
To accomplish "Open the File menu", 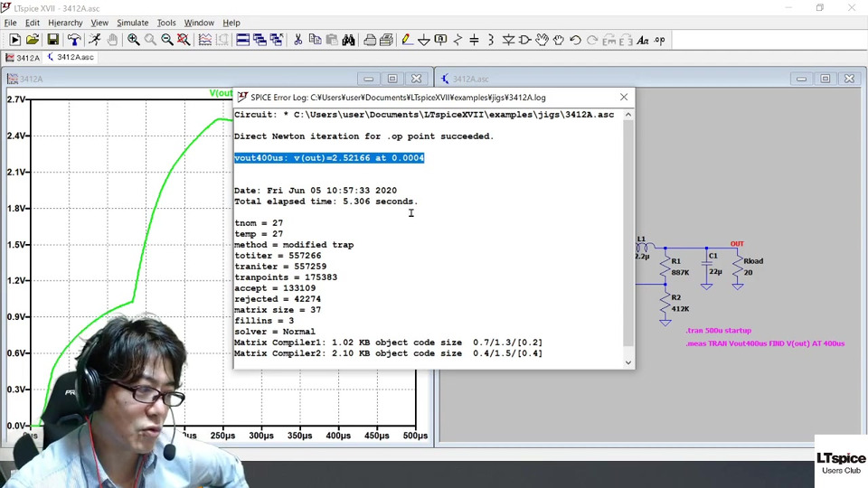I will tap(11, 23).
